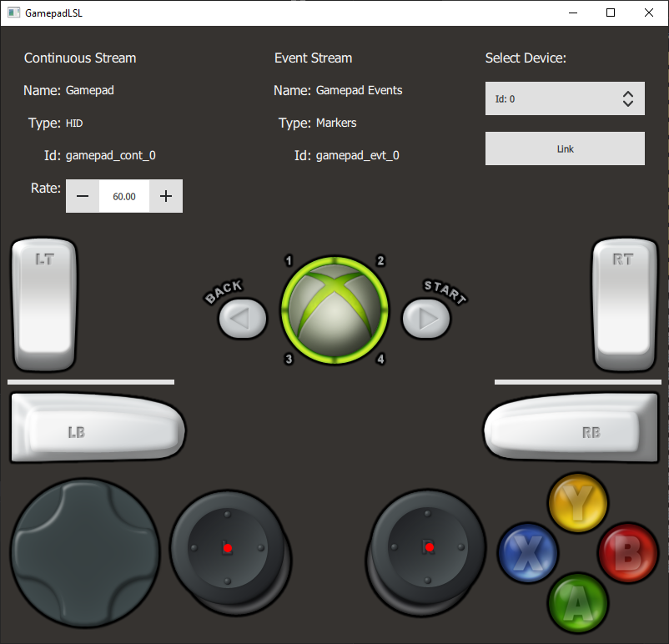Click the LT left trigger graphic
669x644 pixels.
click(45, 304)
